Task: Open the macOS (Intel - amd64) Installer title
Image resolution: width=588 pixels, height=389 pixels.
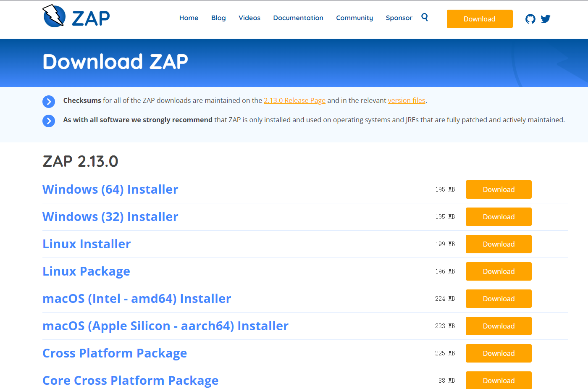Action: [x=137, y=299]
